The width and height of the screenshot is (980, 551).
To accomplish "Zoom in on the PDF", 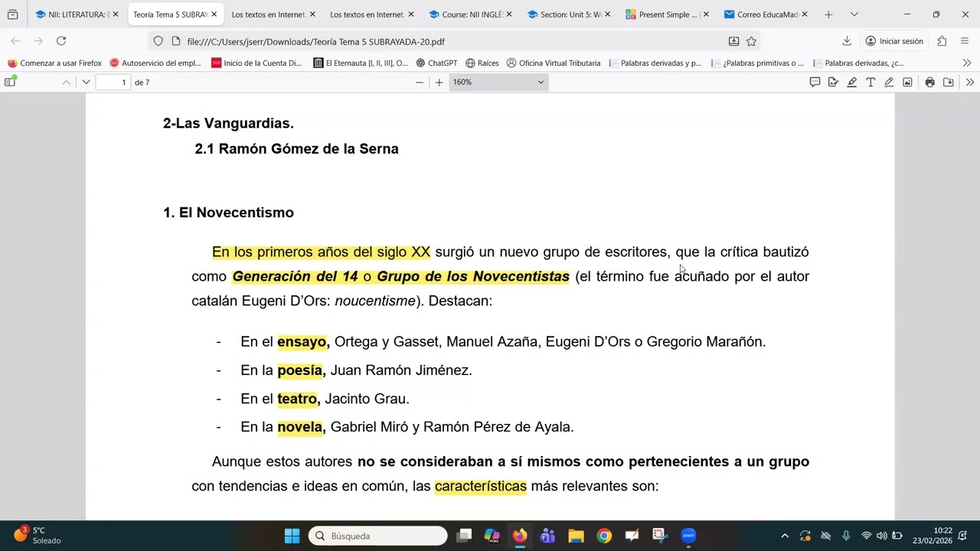I will coord(439,82).
